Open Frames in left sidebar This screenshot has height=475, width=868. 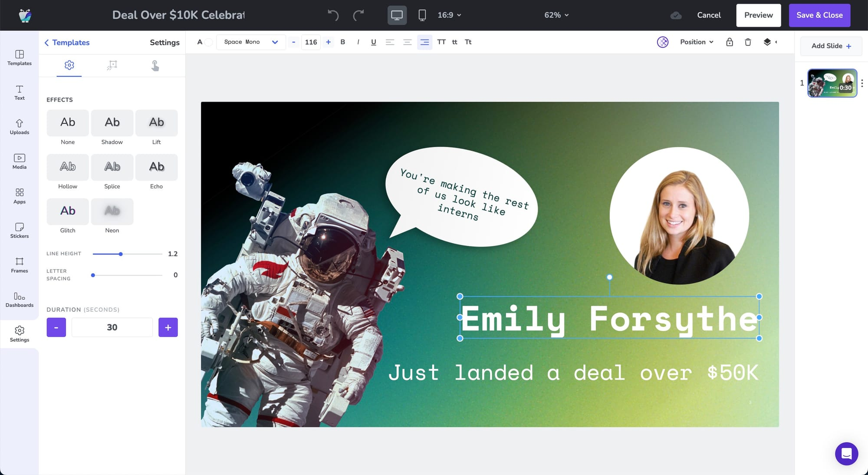(20, 265)
